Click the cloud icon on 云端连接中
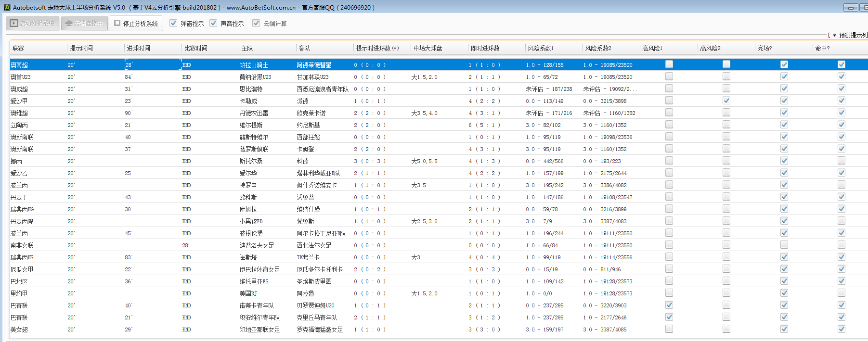Screen dimensions: 868x342 point(69,23)
